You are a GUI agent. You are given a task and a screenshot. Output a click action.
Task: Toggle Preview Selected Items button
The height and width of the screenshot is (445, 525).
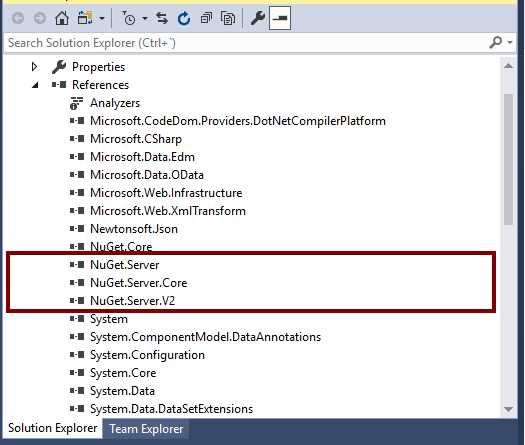[x=280, y=18]
